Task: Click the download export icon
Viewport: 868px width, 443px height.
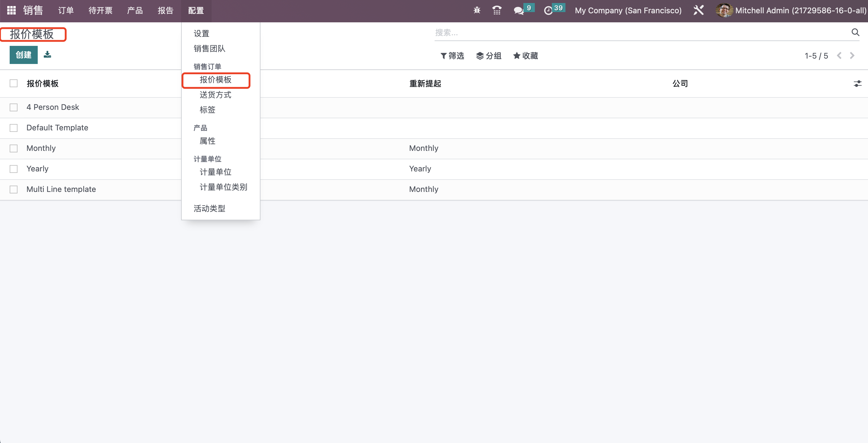Action: 47,55
